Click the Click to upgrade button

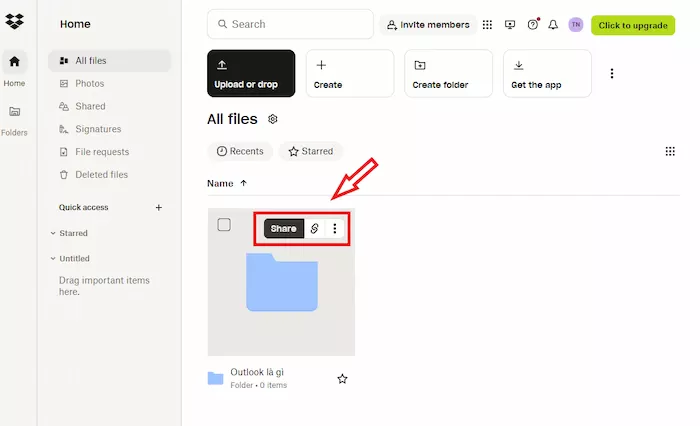coord(632,25)
